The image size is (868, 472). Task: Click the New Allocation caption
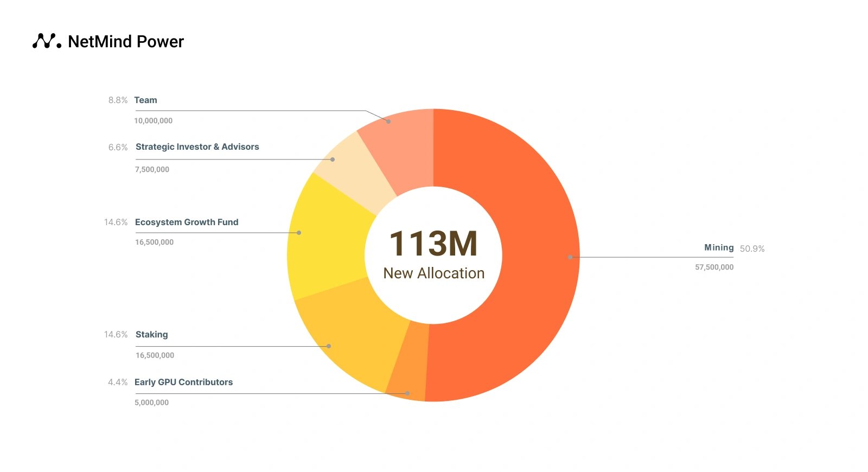click(434, 273)
